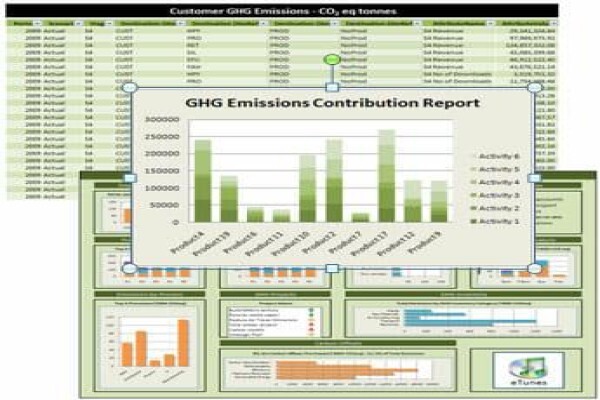Click the eTunes music-note logo
Viewport: 600px width, 400px height.
[x=529, y=370]
